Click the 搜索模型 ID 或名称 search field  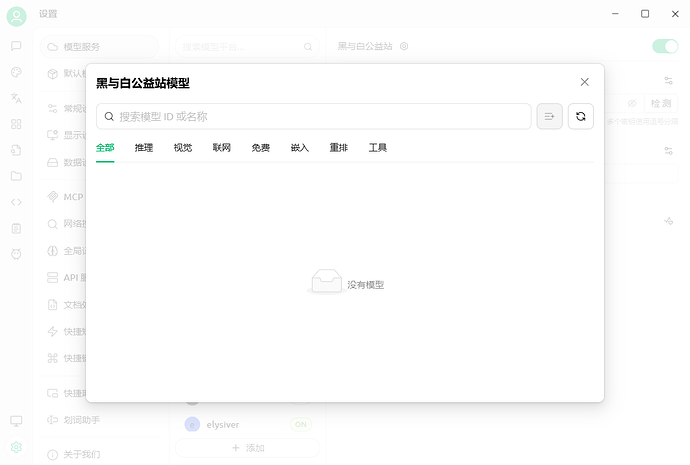(x=313, y=116)
